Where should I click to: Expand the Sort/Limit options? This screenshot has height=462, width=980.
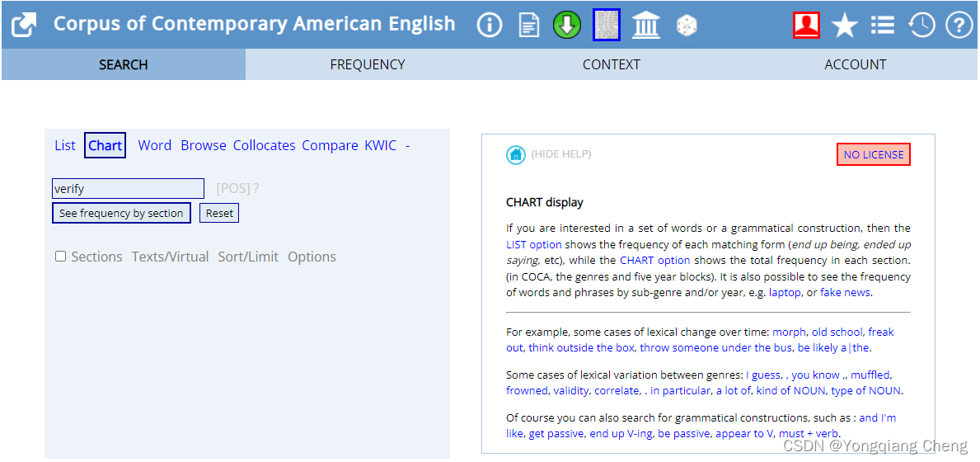tap(248, 257)
